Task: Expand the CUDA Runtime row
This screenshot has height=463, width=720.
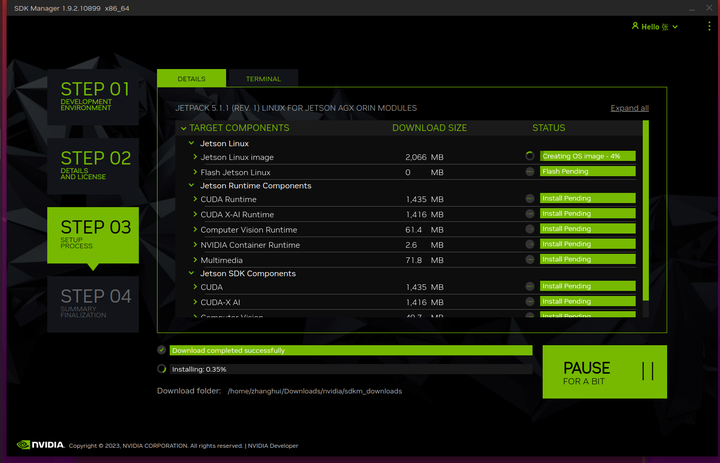Action: (x=195, y=199)
